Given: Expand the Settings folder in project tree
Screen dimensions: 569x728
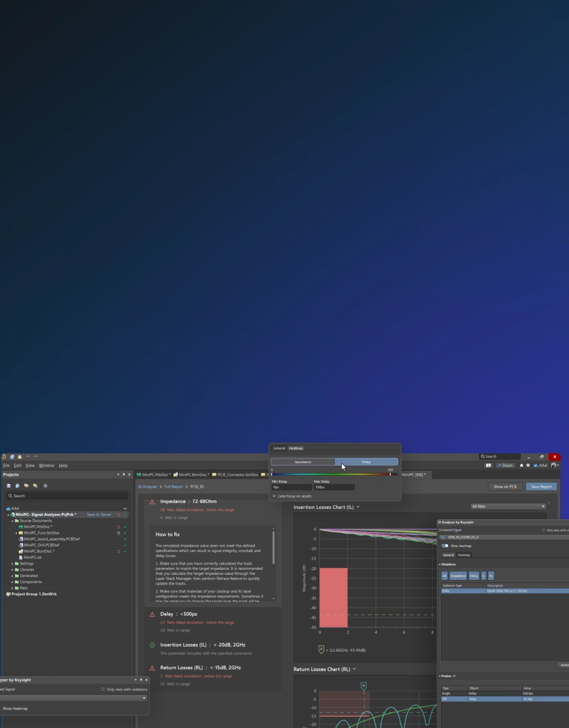Looking at the screenshot, I should [12, 564].
